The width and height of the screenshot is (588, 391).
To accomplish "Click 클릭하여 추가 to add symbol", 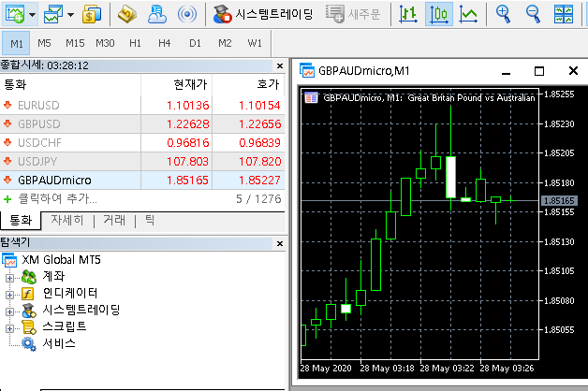I will (x=58, y=198).
